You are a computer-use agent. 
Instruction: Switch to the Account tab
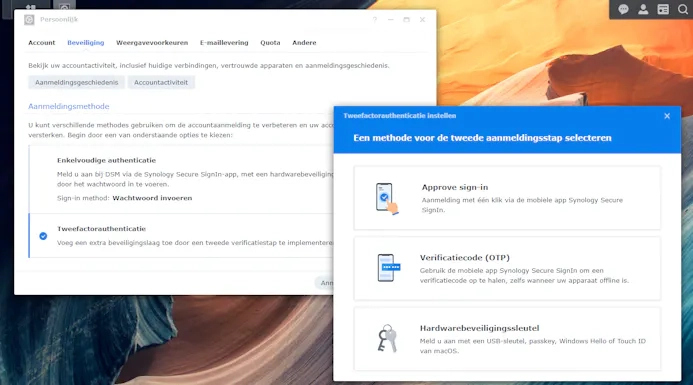[x=42, y=43]
